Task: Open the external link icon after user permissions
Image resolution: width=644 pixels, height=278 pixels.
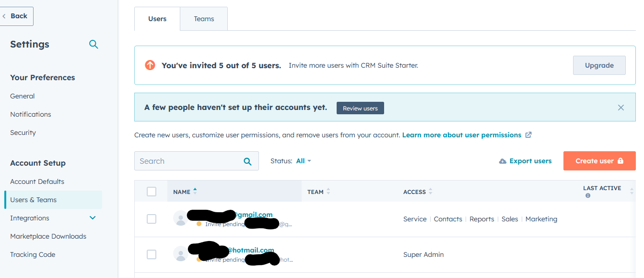Action: [528, 135]
